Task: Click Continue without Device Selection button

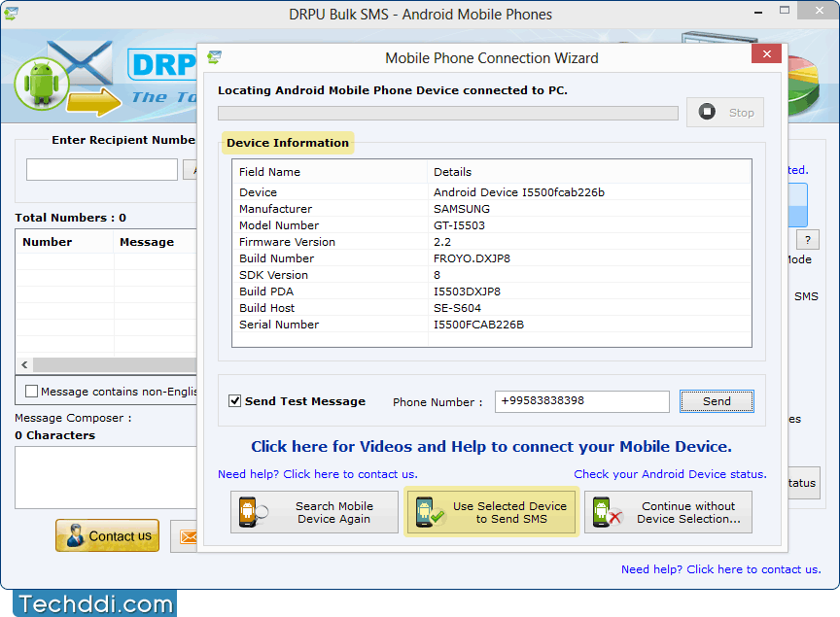Action: [668, 512]
